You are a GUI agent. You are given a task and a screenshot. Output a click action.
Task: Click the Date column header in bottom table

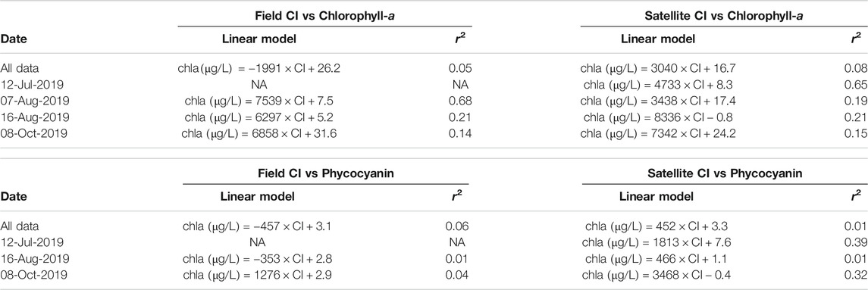(14, 196)
